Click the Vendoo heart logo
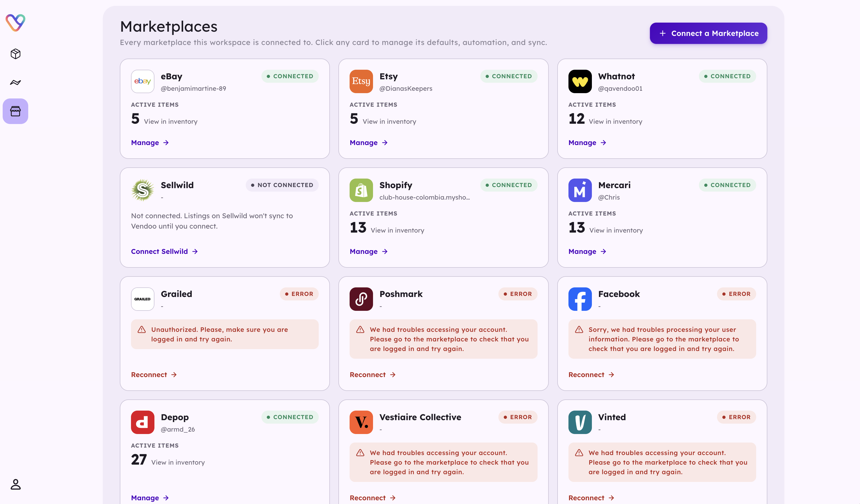 [15, 23]
